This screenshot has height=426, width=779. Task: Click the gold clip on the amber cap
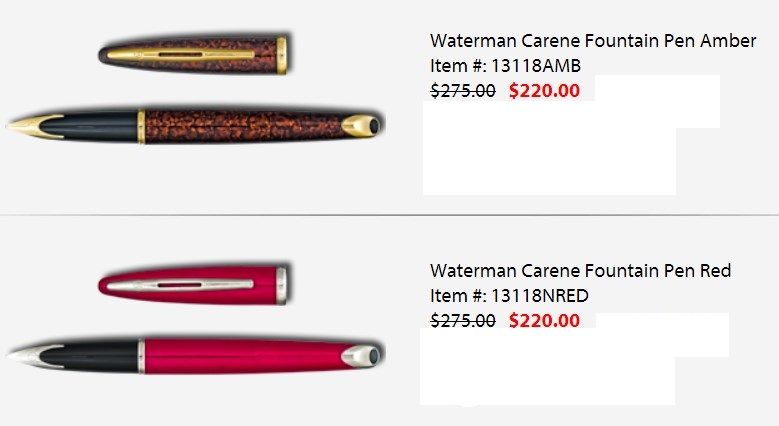pos(181,54)
